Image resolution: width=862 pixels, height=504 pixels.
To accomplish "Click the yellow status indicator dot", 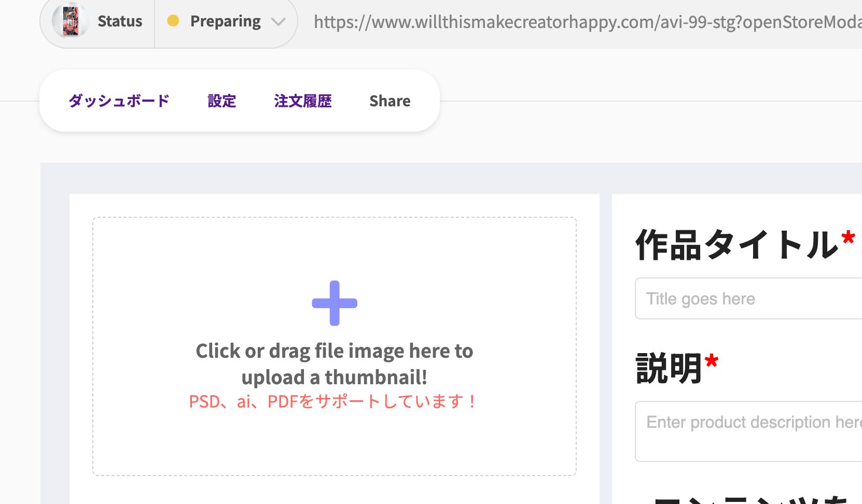I will click(173, 21).
